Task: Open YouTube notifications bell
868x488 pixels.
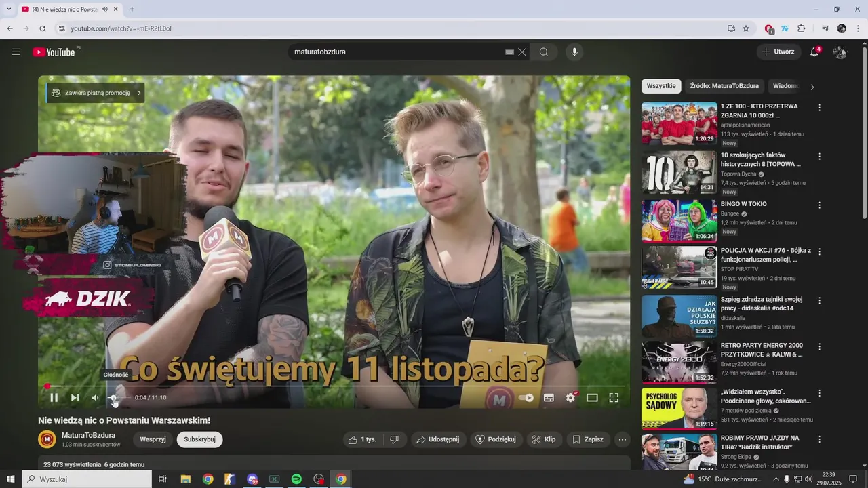Action: click(814, 52)
